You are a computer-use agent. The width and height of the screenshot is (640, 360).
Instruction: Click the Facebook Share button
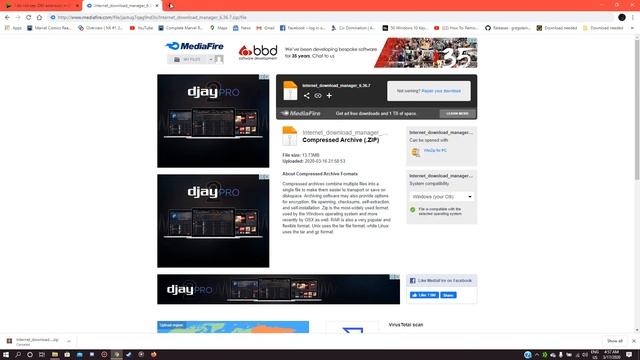tap(448, 295)
